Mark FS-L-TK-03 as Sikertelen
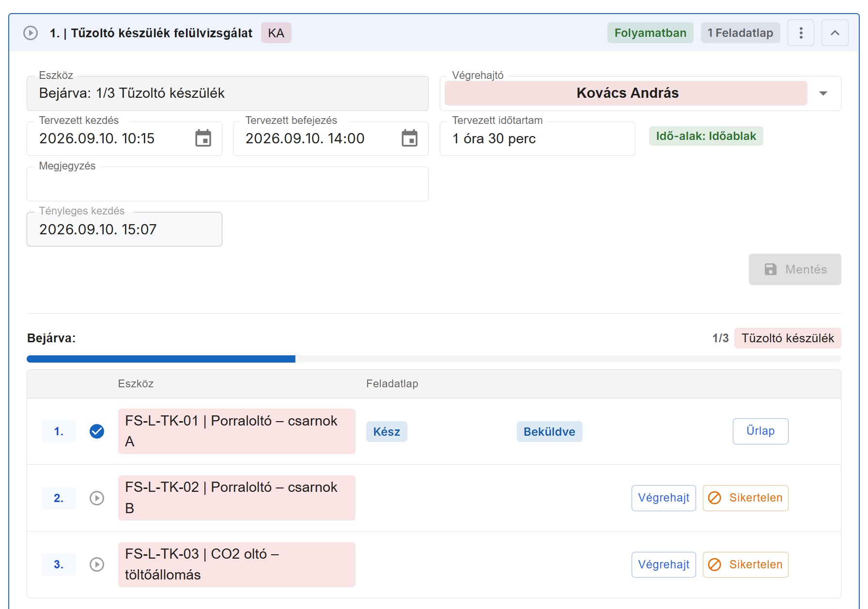Screen dimensions: 868x609 point(745,564)
